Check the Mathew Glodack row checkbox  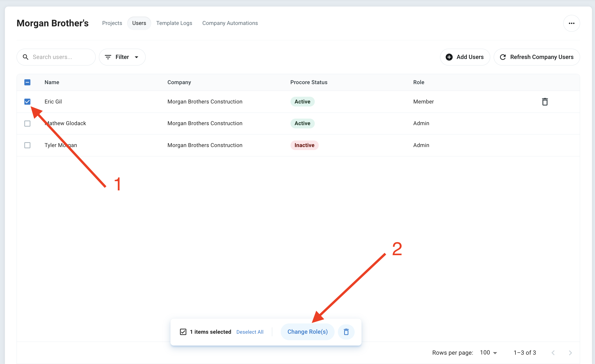click(27, 124)
